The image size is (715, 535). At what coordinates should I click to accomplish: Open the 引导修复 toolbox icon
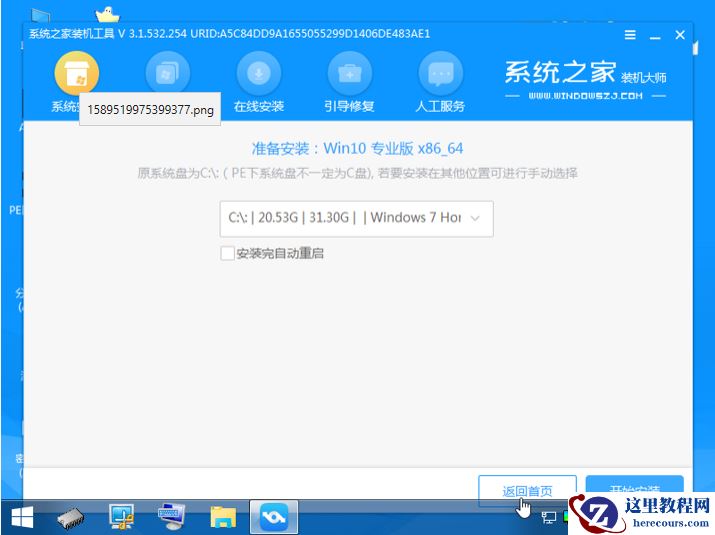click(x=350, y=74)
